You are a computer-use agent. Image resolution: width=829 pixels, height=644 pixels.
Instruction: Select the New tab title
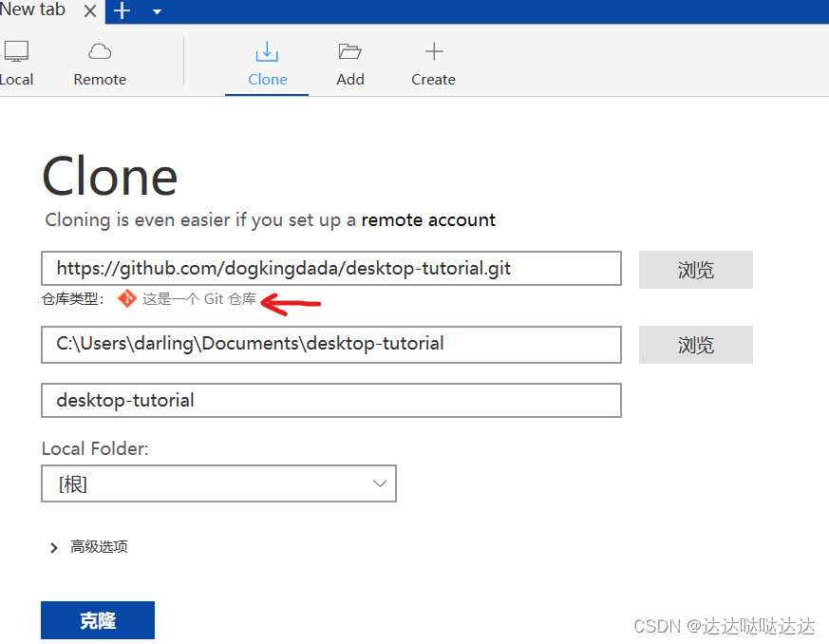(32, 9)
